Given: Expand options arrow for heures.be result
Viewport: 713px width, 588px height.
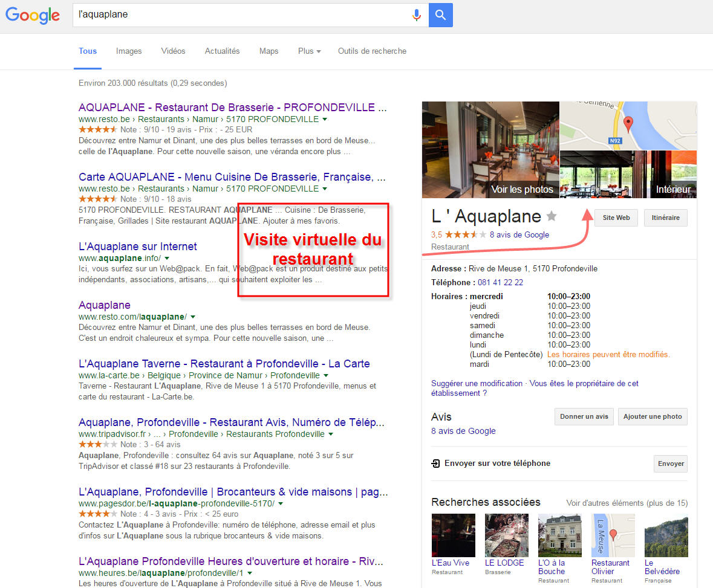Looking at the screenshot, I should 250,573.
